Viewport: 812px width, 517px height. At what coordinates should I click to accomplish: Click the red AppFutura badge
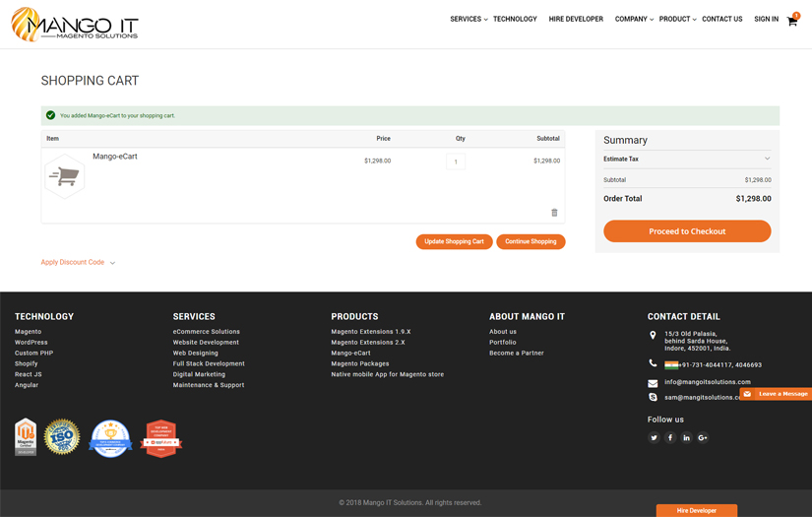click(x=161, y=438)
